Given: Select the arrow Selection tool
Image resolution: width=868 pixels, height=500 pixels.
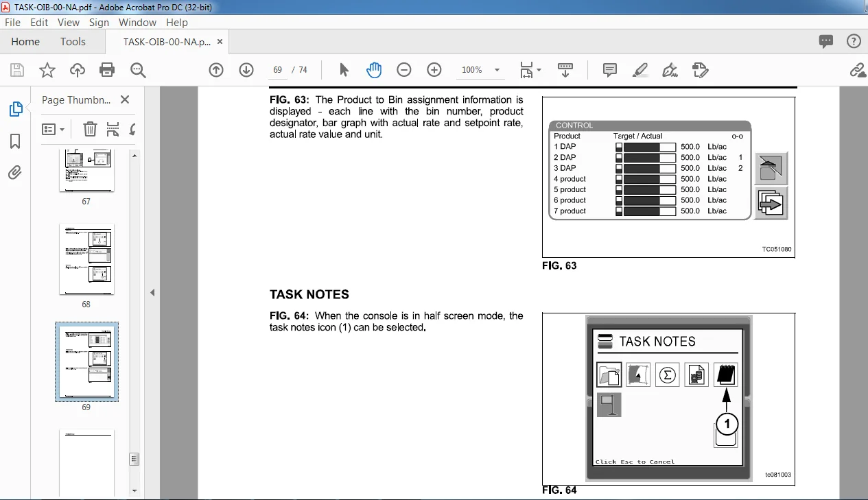Looking at the screenshot, I should pos(344,70).
